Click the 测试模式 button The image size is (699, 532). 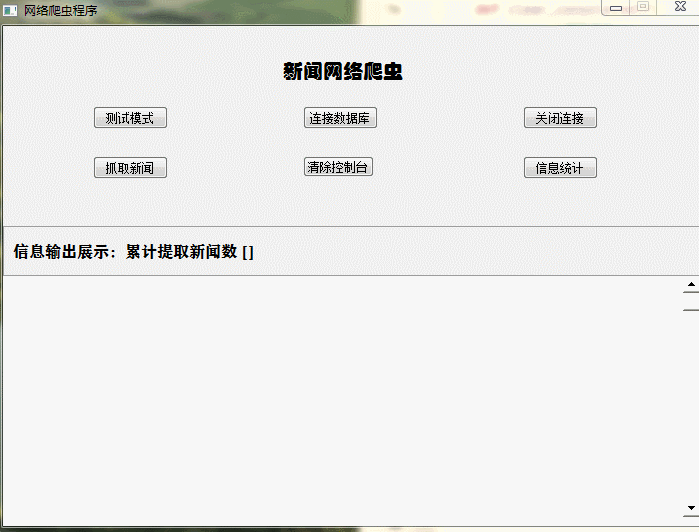coord(130,118)
